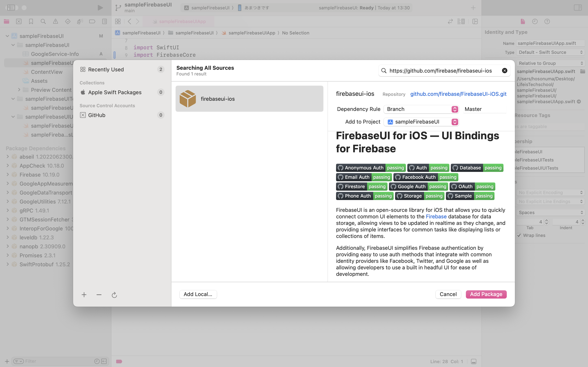
Task: Open the Issue navigator warning icon
Action: click(x=55, y=21)
